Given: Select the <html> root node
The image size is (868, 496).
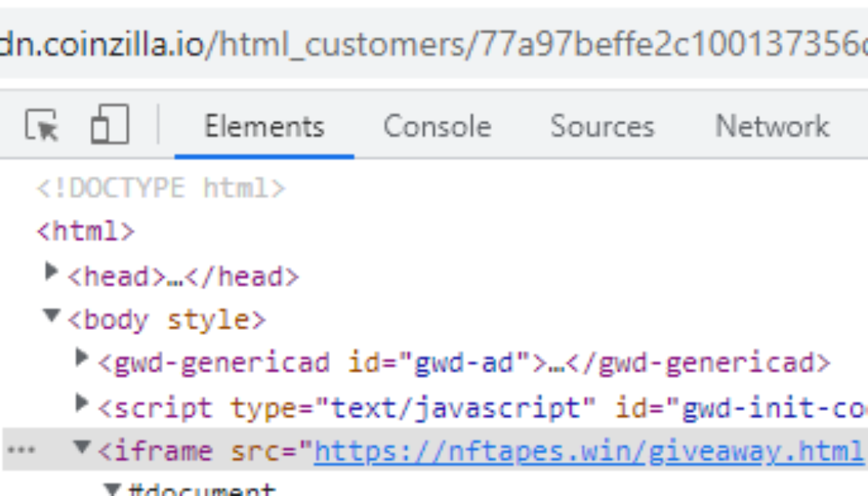Looking at the screenshot, I should [85, 231].
